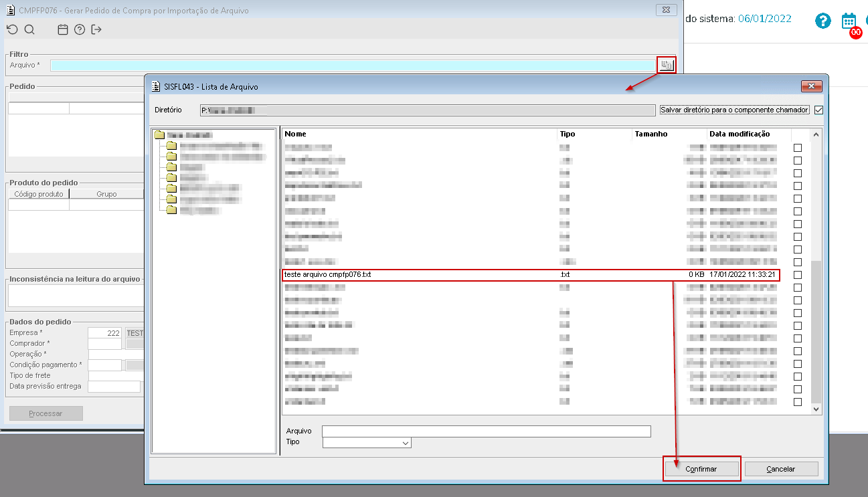The height and width of the screenshot is (497, 868).
Task: Click the 'Grupo' column header in Produto do pedido
Action: coord(106,194)
